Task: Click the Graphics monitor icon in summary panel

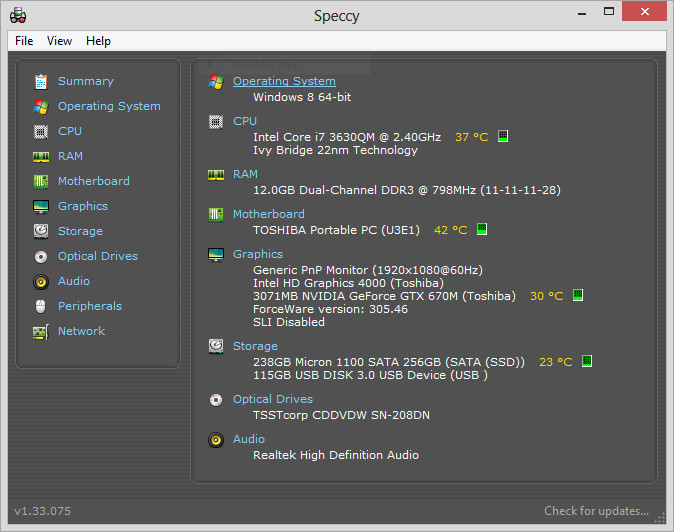Action: point(216,255)
